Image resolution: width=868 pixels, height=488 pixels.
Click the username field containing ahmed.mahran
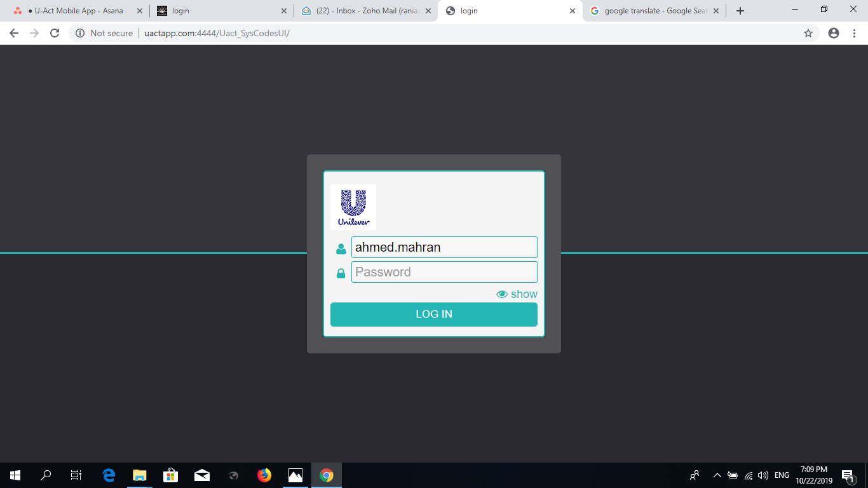click(x=444, y=247)
